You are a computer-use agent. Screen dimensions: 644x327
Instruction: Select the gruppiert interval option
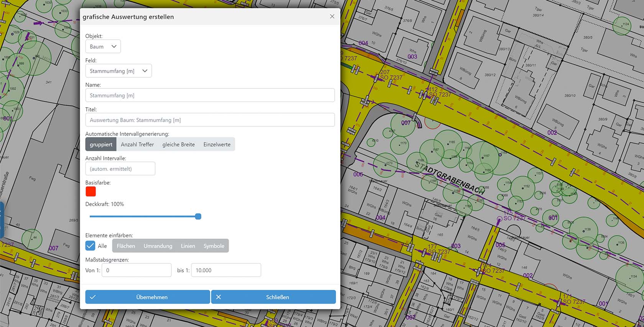[x=101, y=144]
